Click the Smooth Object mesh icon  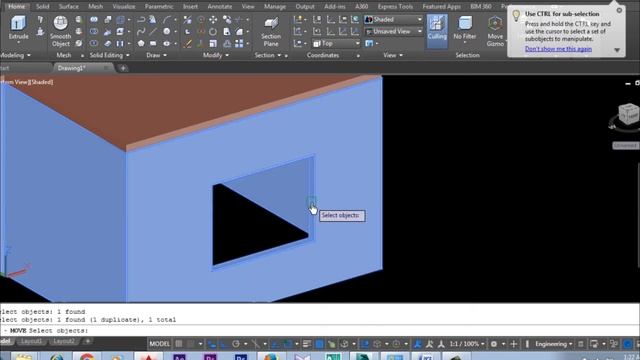[x=60, y=23]
